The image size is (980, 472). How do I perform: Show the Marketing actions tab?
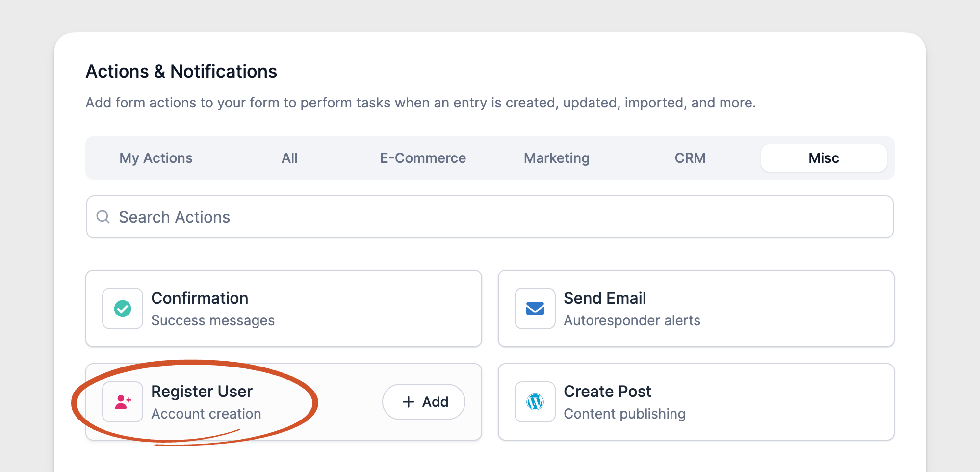[557, 158]
